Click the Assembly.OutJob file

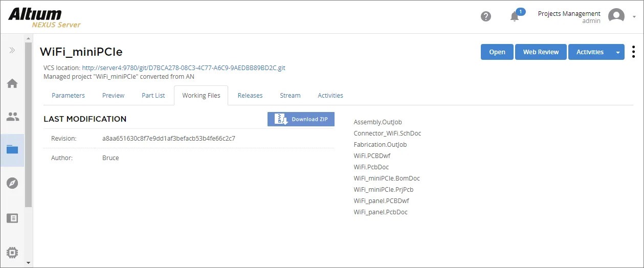coord(377,122)
